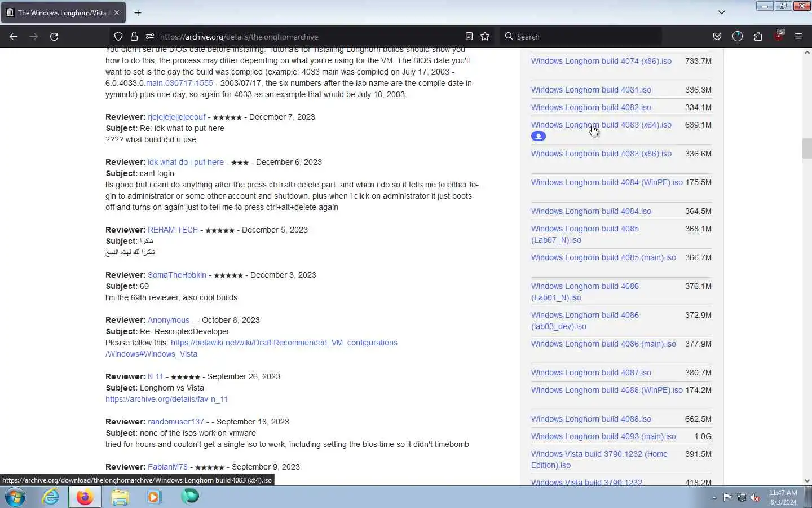The image size is (812, 508).
Task: Open the main.030717-1555 link
Action: point(179,83)
